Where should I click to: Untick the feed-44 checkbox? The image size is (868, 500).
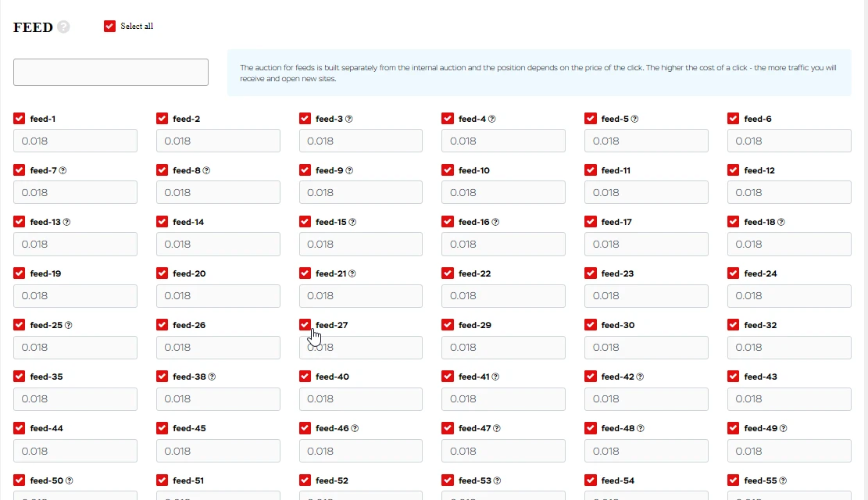pyautogui.click(x=20, y=427)
